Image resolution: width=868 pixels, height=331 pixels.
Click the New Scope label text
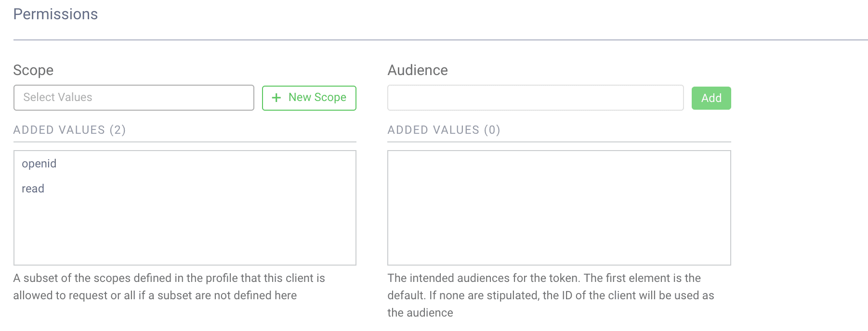(x=317, y=98)
